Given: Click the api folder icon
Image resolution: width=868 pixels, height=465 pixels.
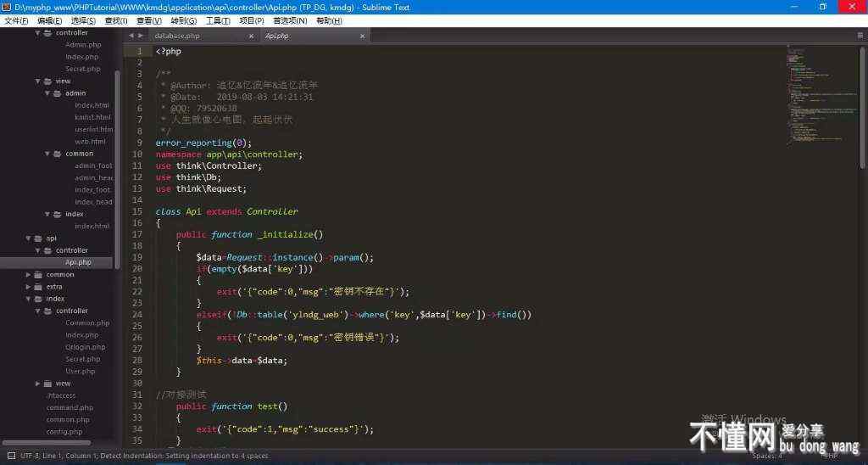Looking at the screenshot, I should (37, 238).
